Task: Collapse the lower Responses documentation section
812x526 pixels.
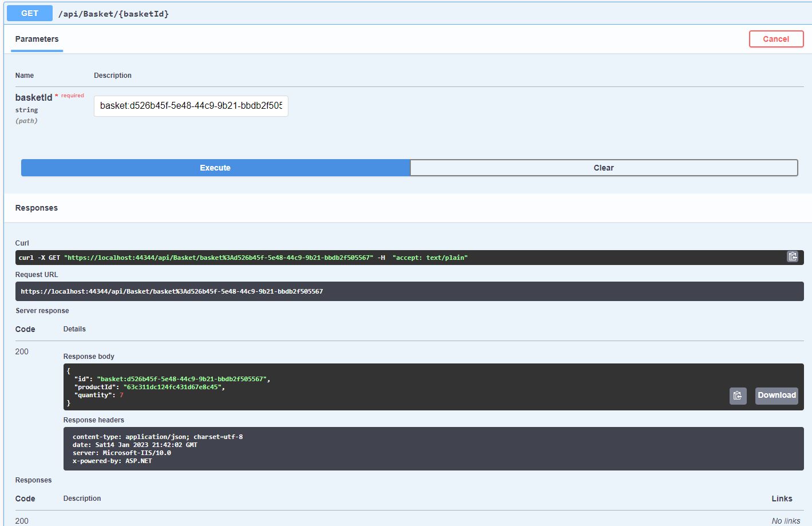Action: coord(33,480)
